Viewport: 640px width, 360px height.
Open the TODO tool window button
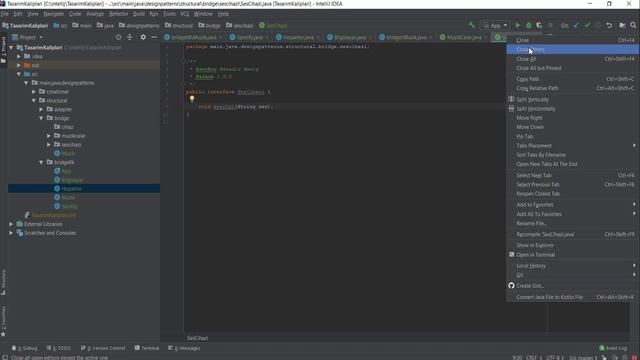[x=59, y=348]
